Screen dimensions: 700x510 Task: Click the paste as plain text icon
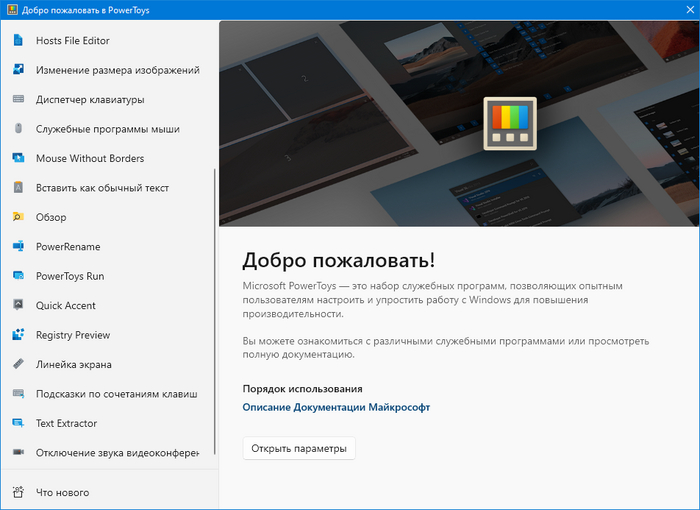pyautogui.click(x=18, y=188)
